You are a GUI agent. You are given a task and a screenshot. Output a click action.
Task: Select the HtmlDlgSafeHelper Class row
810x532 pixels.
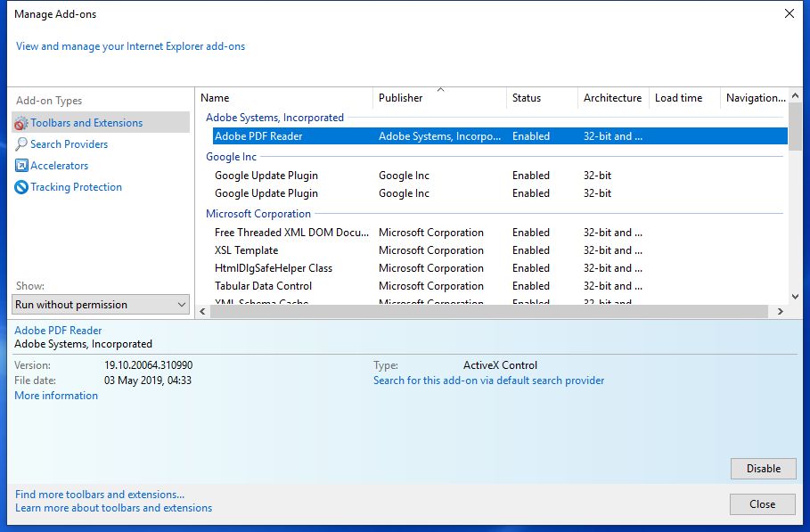500,268
